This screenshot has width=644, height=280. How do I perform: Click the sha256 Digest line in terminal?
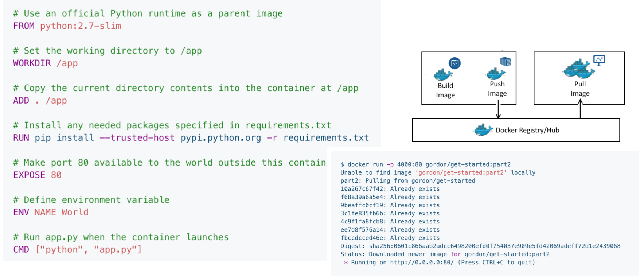pyautogui.click(x=480, y=246)
